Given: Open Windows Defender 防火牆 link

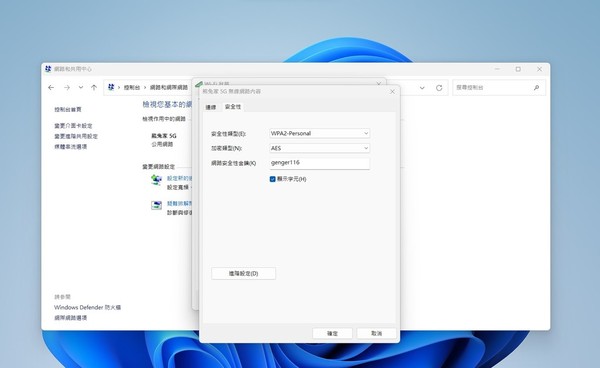Looking at the screenshot, I should pyautogui.click(x=87, y=307).
